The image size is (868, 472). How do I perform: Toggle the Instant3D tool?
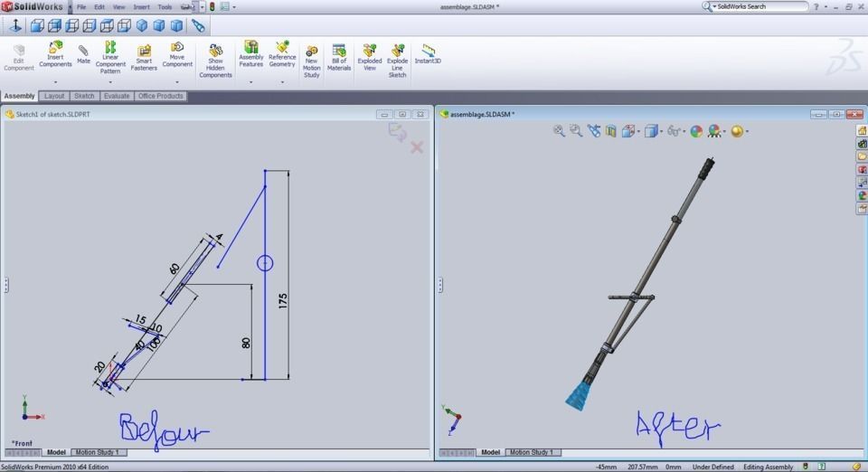tap(428, 54)
